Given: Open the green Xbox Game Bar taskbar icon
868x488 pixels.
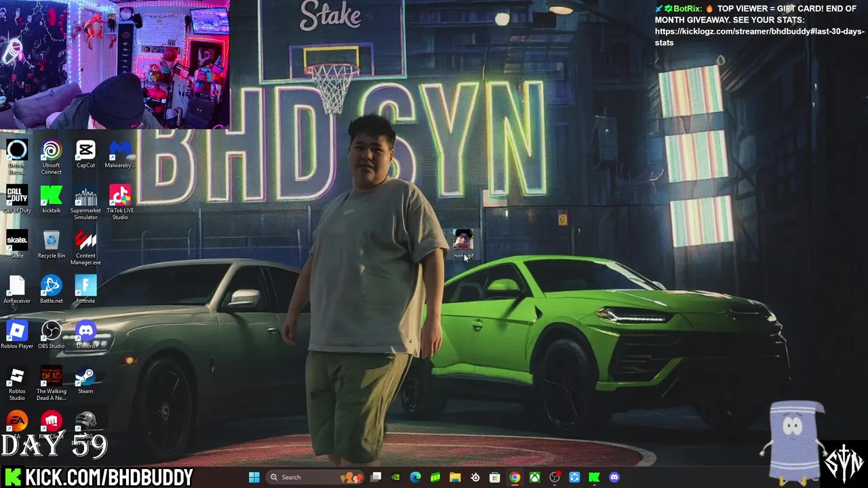Looking at the screenshot, I should click(435, 477).
